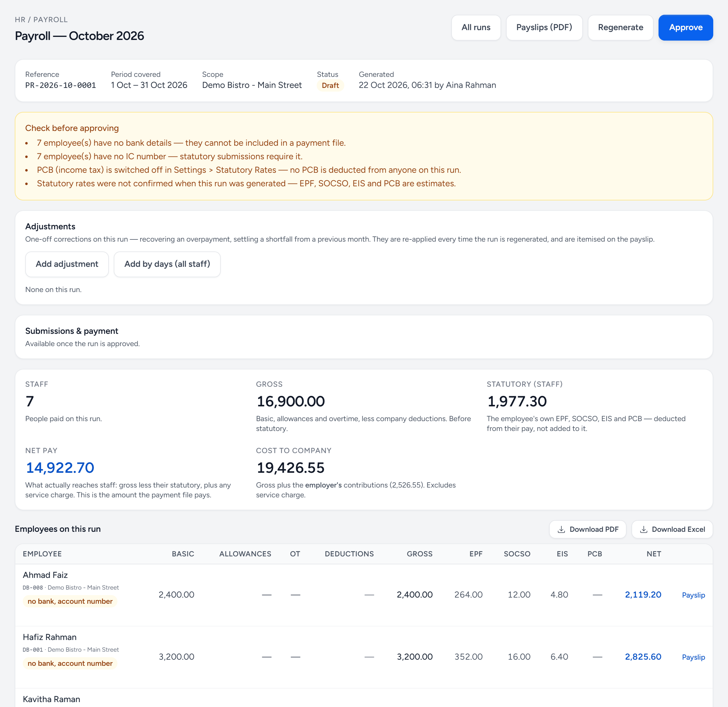Click Add by days (all staff)

167,264
